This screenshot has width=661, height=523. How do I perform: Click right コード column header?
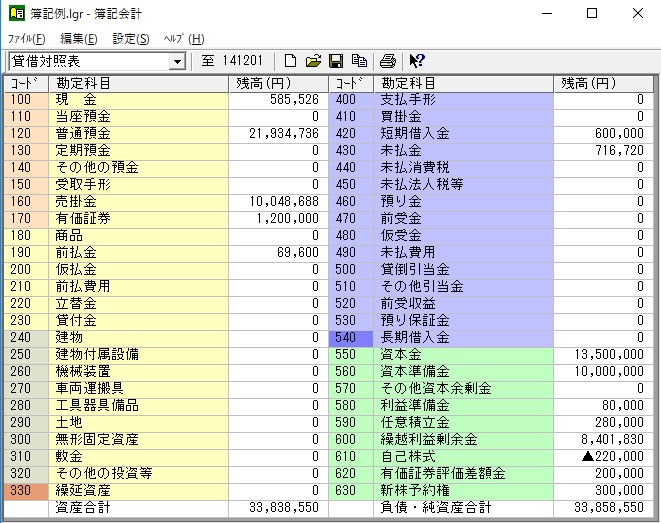[351, 84]
